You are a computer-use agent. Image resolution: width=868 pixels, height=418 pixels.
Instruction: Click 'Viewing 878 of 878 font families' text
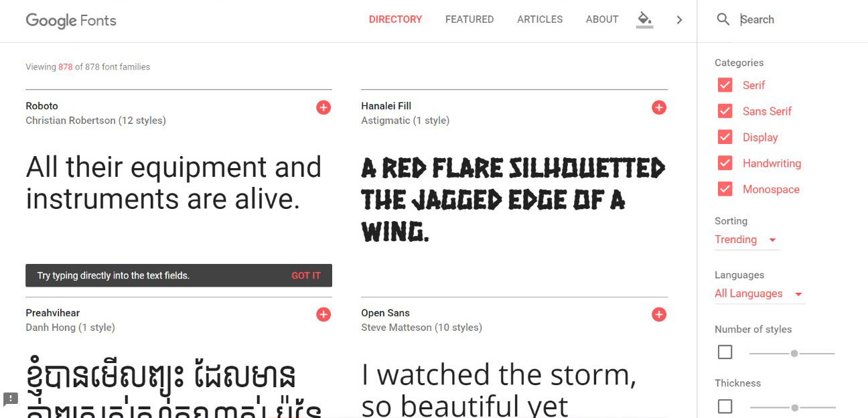(88, 67)
